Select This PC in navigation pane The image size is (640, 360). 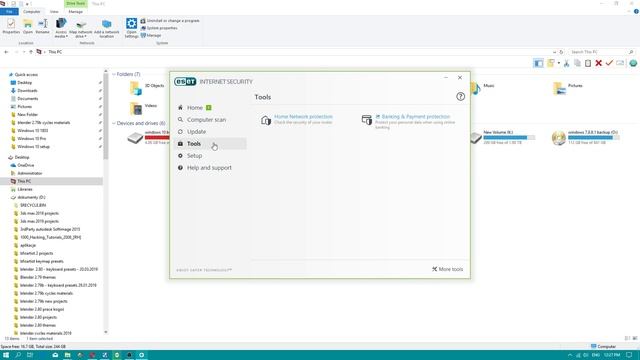click(x=51, y=181)
